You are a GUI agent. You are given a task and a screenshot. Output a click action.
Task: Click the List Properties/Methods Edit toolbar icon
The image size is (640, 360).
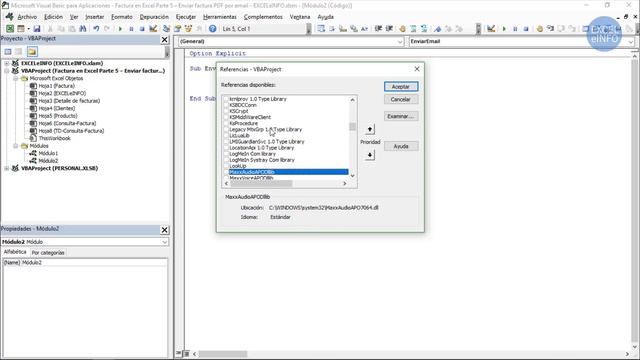321,29
